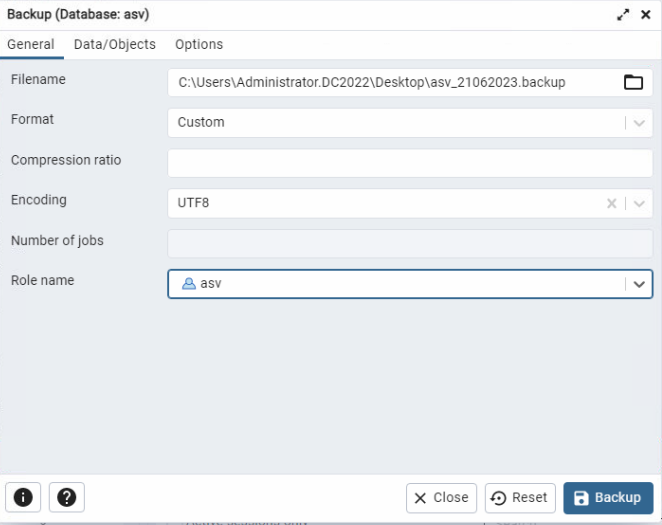Click the info icon button
Viewport: 662px width, 525px height.
pyautogui.click(x=23, y=497)
